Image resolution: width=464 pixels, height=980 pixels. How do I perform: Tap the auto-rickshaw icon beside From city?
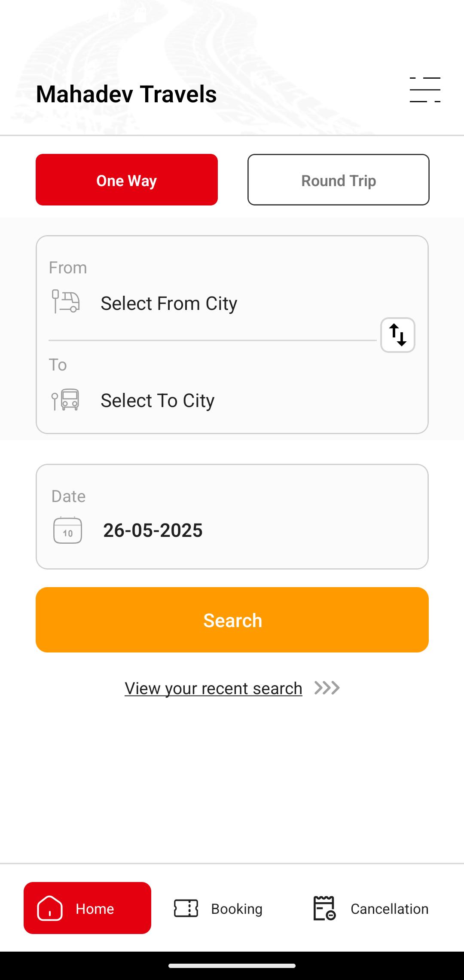66,301
